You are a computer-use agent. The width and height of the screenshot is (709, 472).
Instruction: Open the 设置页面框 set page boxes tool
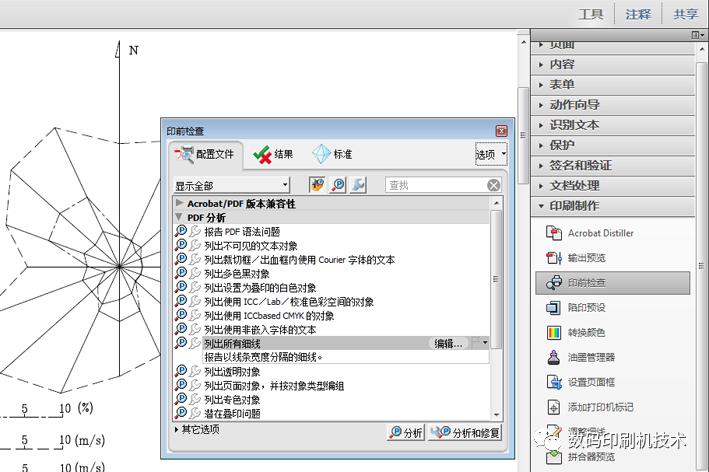point(581,382)
